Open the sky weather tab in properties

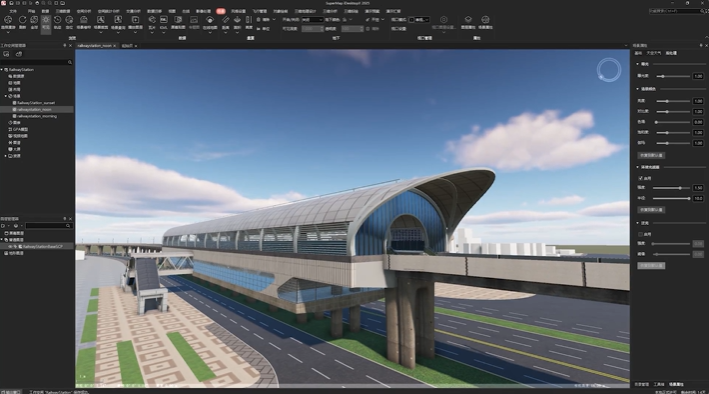[x=654, y=53]
